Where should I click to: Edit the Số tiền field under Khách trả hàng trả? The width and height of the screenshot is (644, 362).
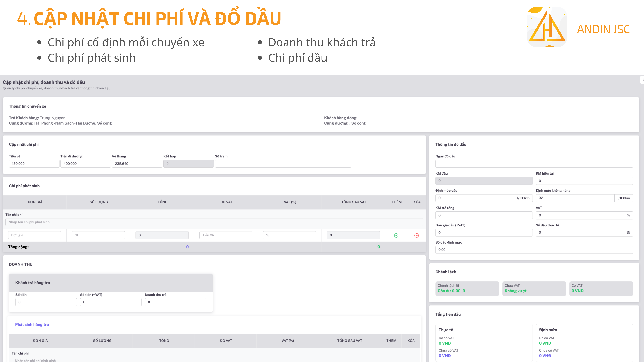point(46,302)
